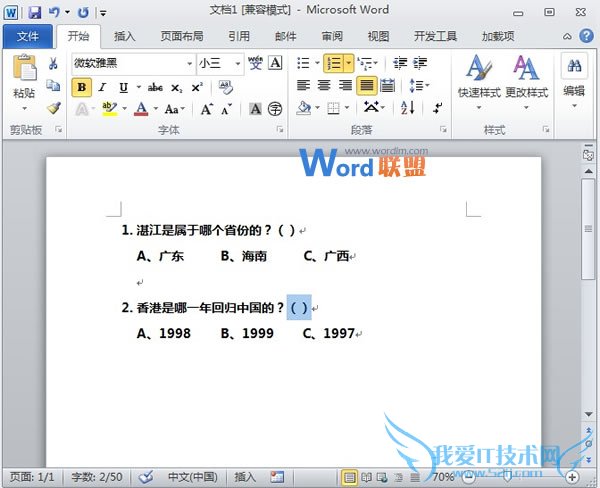Screen dimensions: 600x488
Task: Click the vertical scrollbar thumb
Action: (x=588, y=229)
